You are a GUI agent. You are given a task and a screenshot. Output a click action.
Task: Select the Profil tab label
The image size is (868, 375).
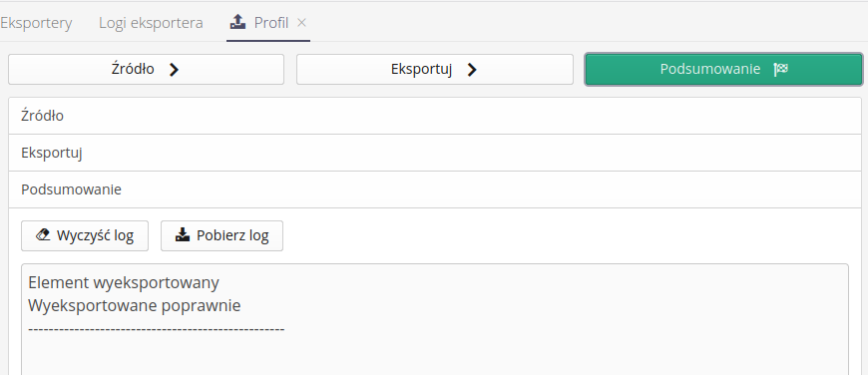point(270,23)
